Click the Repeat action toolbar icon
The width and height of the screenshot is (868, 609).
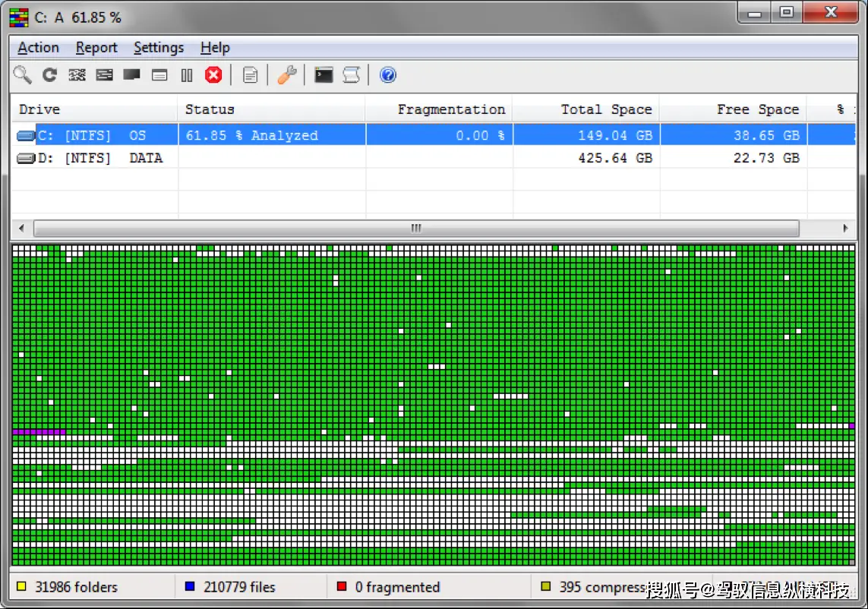[x=49, y=75]
